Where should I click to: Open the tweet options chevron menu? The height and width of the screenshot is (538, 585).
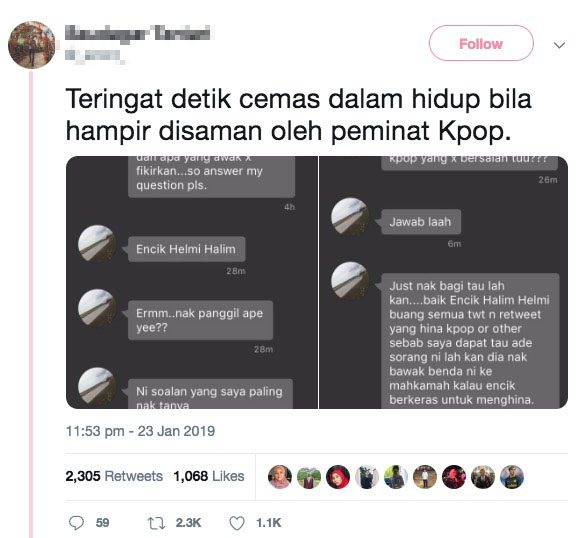(559, 45)
